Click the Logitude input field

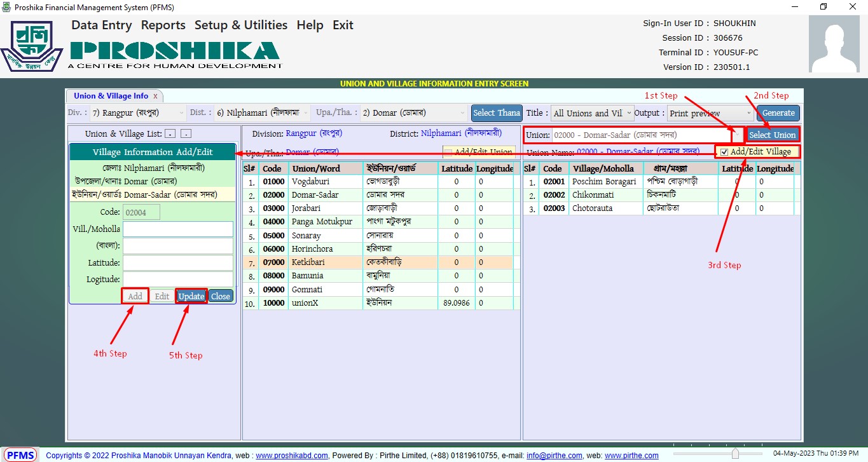(x=178, y=279)
